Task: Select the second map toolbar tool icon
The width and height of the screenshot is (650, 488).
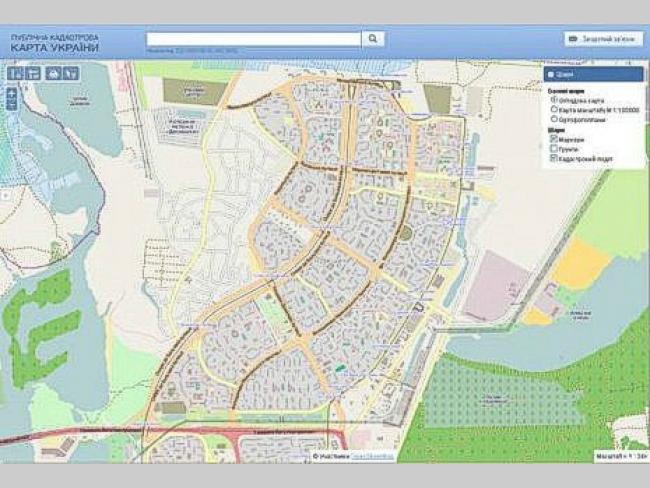Action: (x=32, y=74)
